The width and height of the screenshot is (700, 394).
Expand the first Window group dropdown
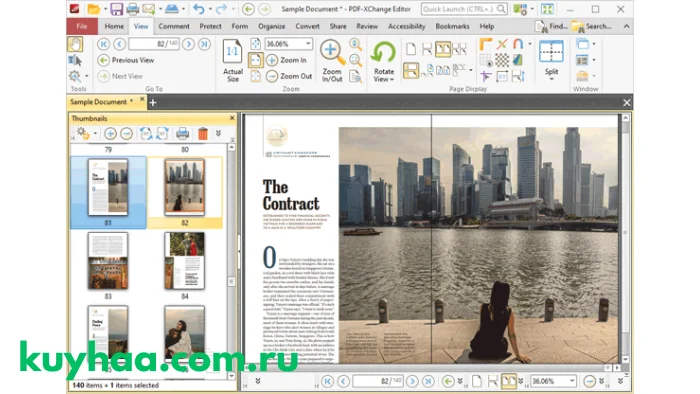pyautogui.click(x=594, y=44)
